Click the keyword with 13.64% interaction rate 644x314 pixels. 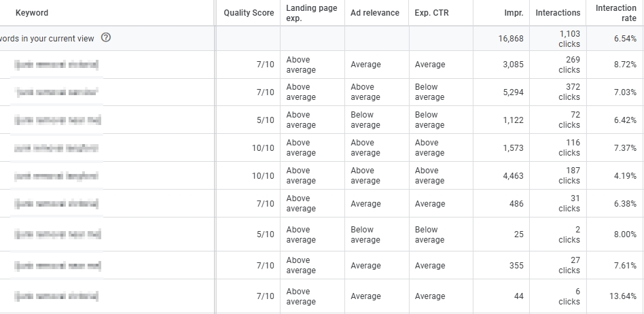click(57, 296)
